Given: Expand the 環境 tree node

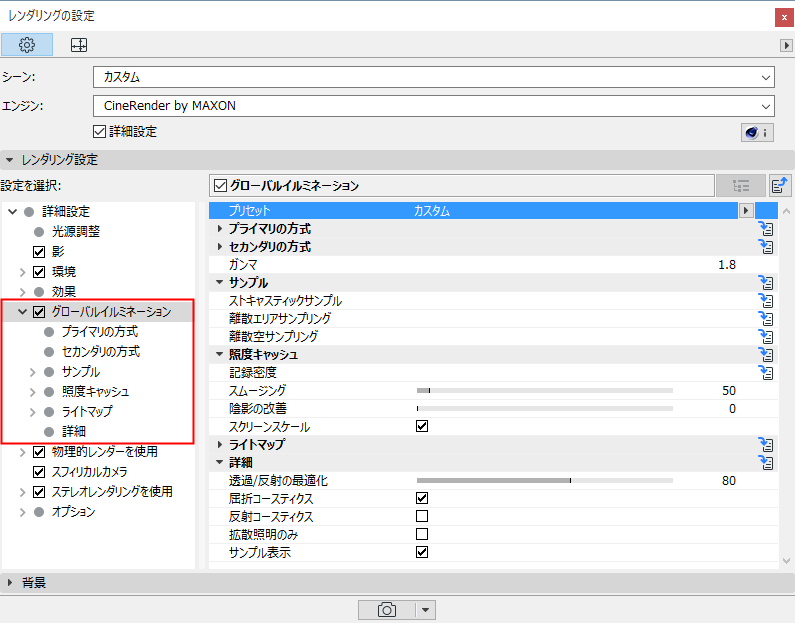Looking at the screenshot, I should pyautogui.click(x=22, y=272).
